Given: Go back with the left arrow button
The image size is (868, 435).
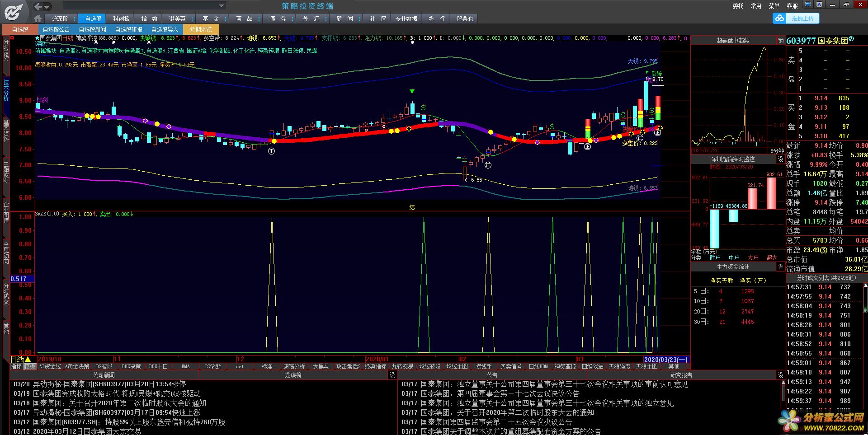Looking at the screenshot, I should pos(38,6).
